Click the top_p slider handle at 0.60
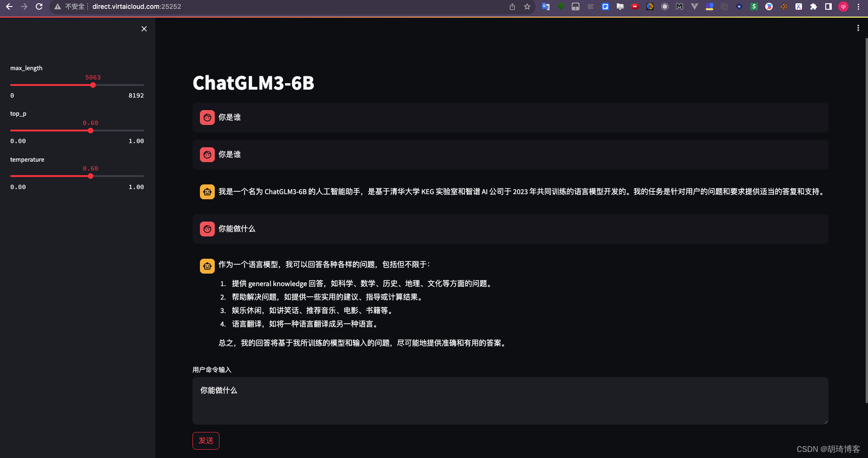 (x=91, y=131)
